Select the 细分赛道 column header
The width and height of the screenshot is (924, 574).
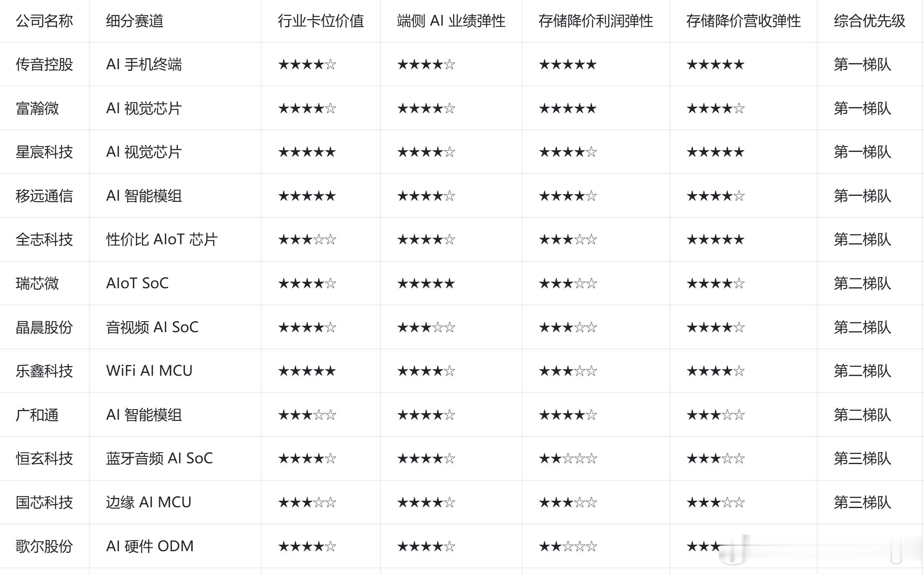point(135,21)
